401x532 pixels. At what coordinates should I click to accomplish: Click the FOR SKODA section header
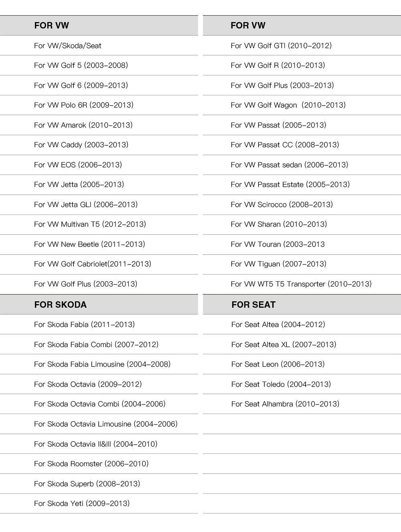61,305
